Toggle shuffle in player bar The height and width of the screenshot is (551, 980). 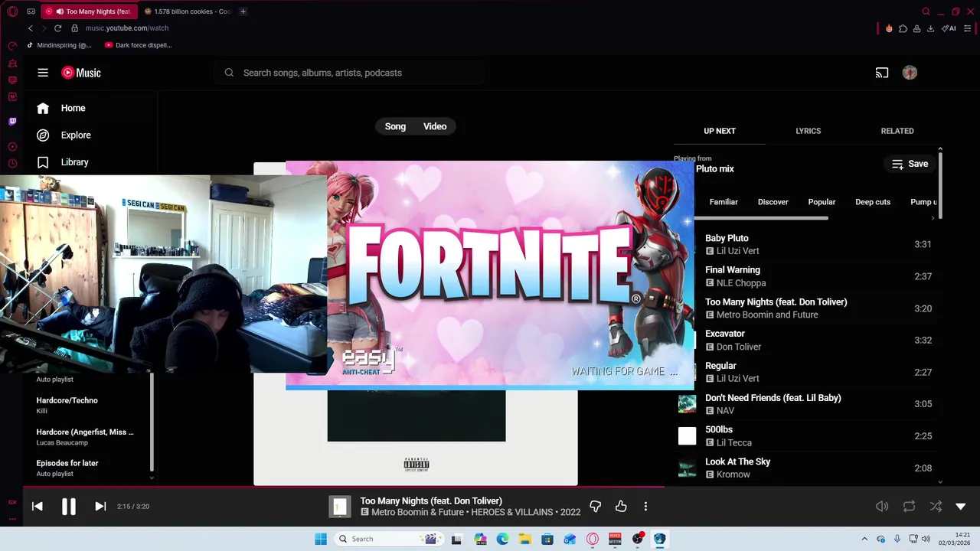point(936,506)
